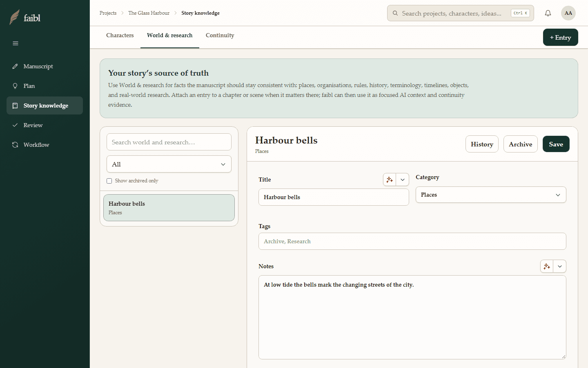Go to Projects breadcrumb

coord(108,13)
